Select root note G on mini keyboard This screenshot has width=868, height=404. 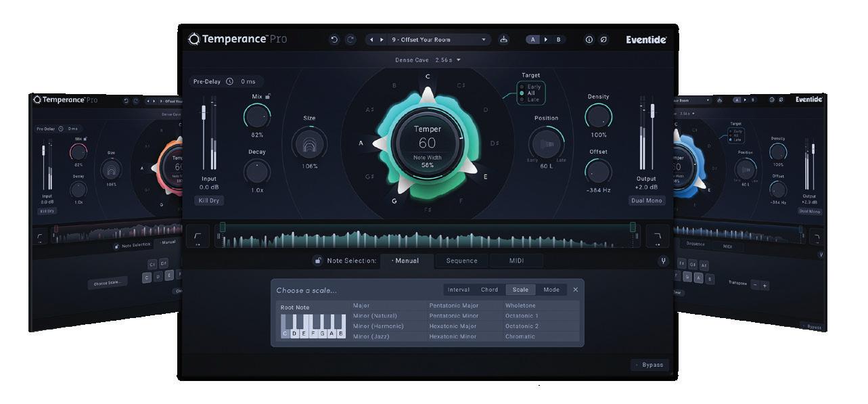click(x=322, y=333)
